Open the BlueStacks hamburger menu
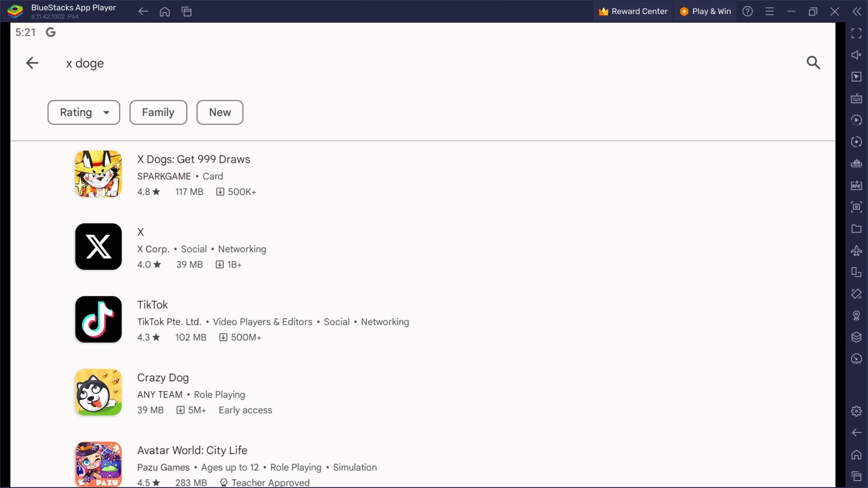The height and width of the screenshot is (488, 868). (x=769, y=11)
